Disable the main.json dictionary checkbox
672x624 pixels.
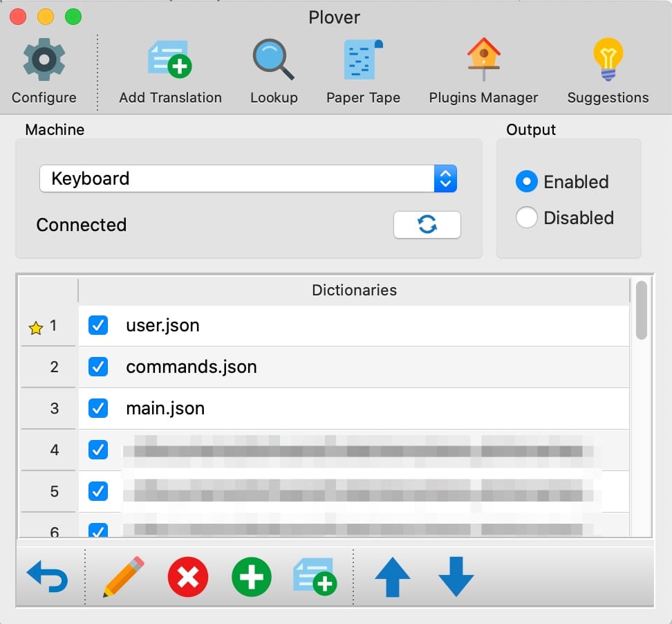pos(98,408)
